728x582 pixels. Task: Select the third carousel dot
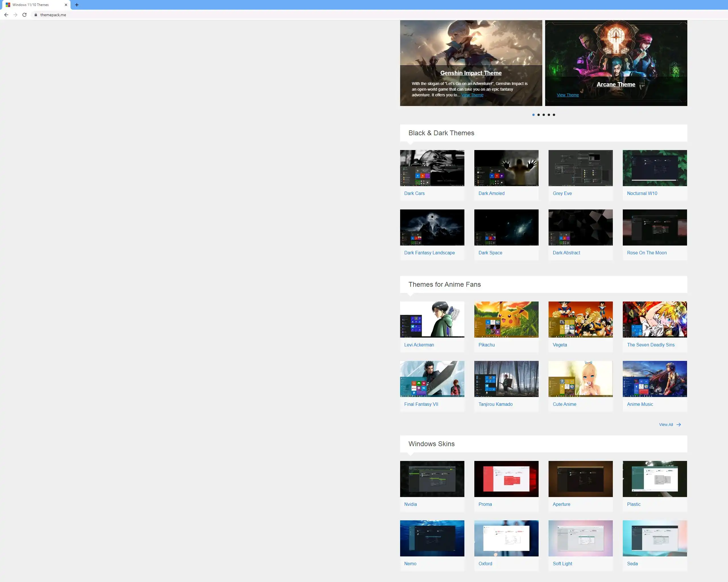tap(543, 115)
